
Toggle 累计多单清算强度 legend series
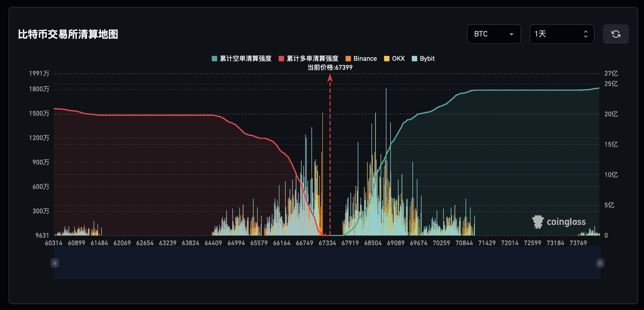pos(308,59)
